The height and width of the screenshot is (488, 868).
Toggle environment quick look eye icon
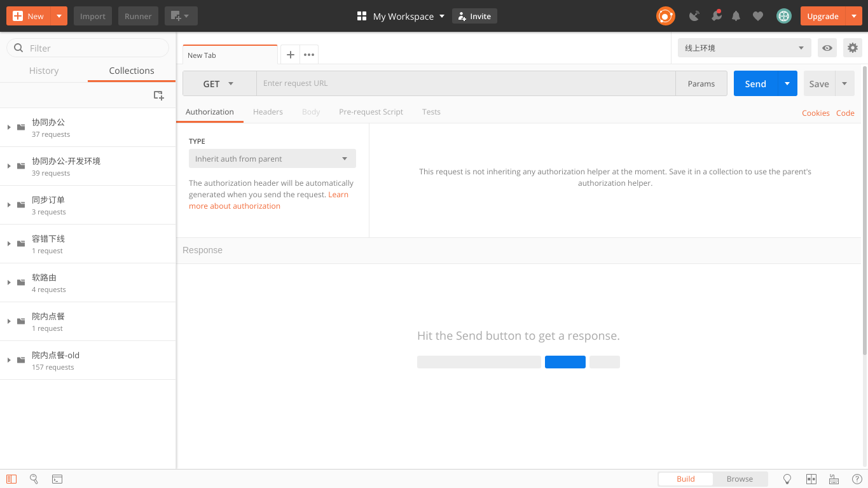click(827, 48)
